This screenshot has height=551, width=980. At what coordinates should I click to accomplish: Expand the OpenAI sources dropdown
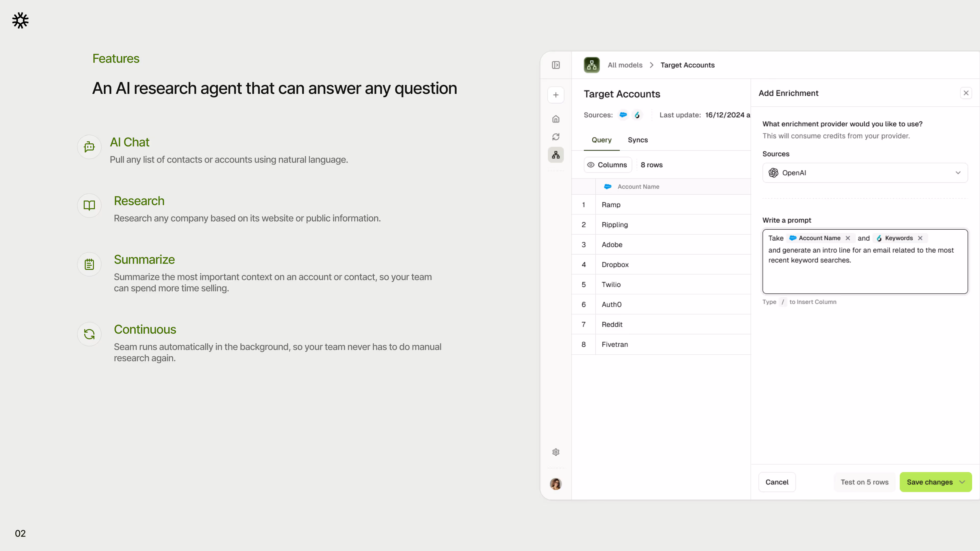(x=865, y=173)
